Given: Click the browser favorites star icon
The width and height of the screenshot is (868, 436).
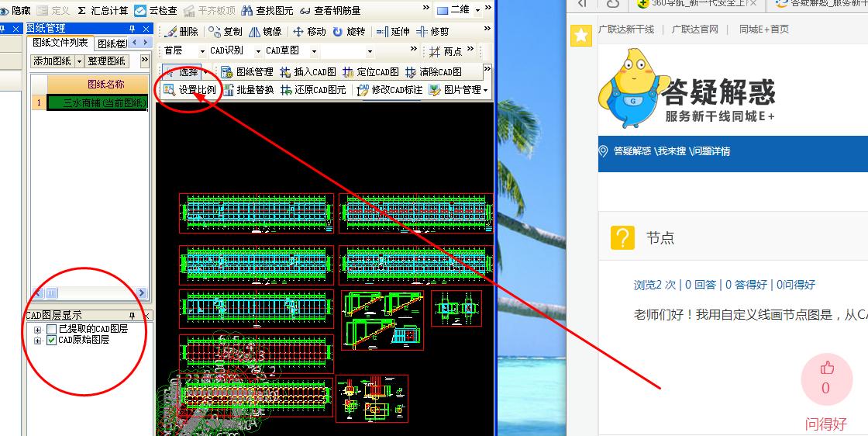Looking at the screenshot, I should pos(580,36).
